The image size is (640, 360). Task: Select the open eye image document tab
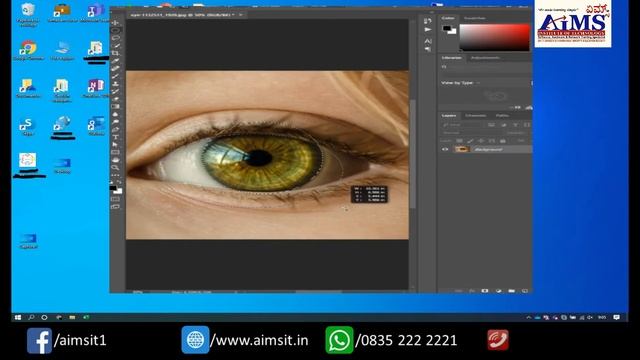coord(182,15)
